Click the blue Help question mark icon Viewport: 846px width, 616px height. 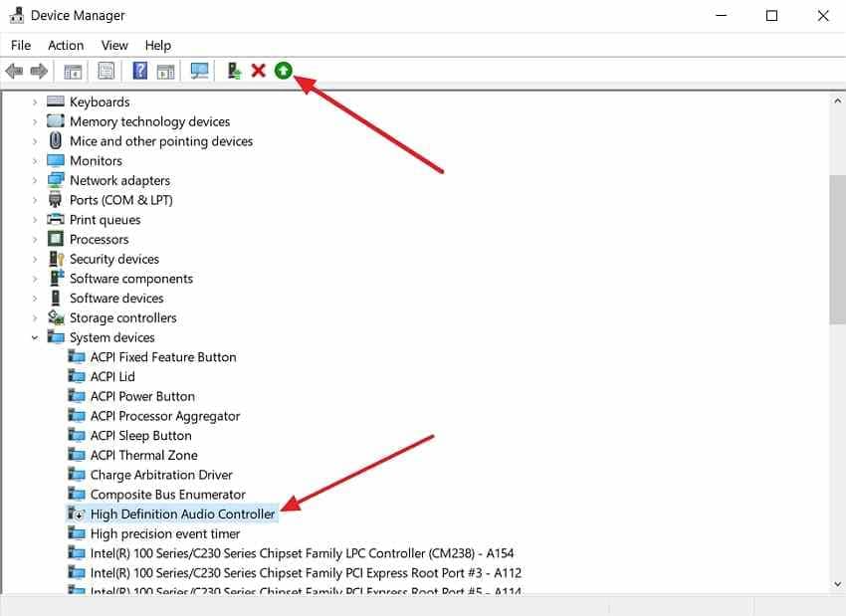click(x=140, y=71)
